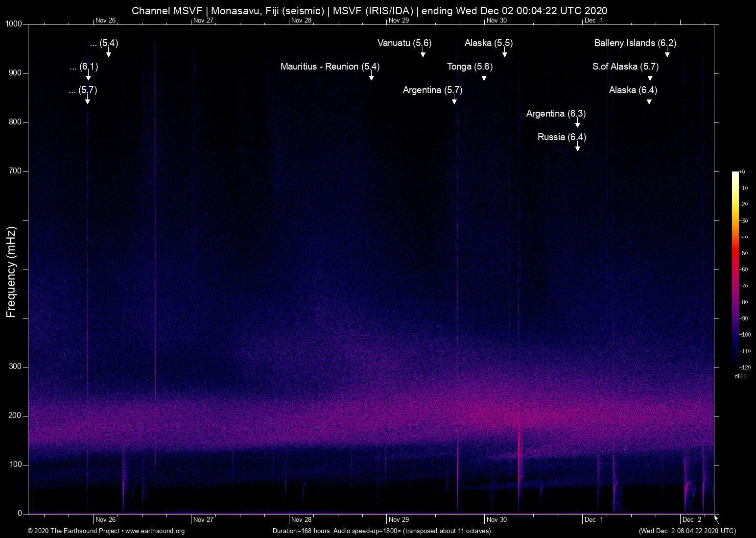This screenshot has width=756, height=538.
Task: Select the unnamed '... (5.7)' event label
Action: 83,90
